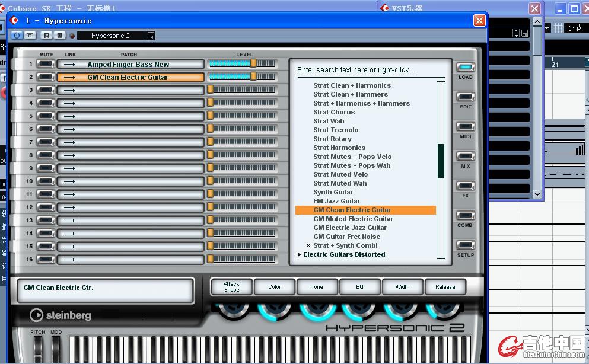The height and width of the screenshot is (364, 589).
Task: Click the channel 3 level slider
Action: (243, 90)
